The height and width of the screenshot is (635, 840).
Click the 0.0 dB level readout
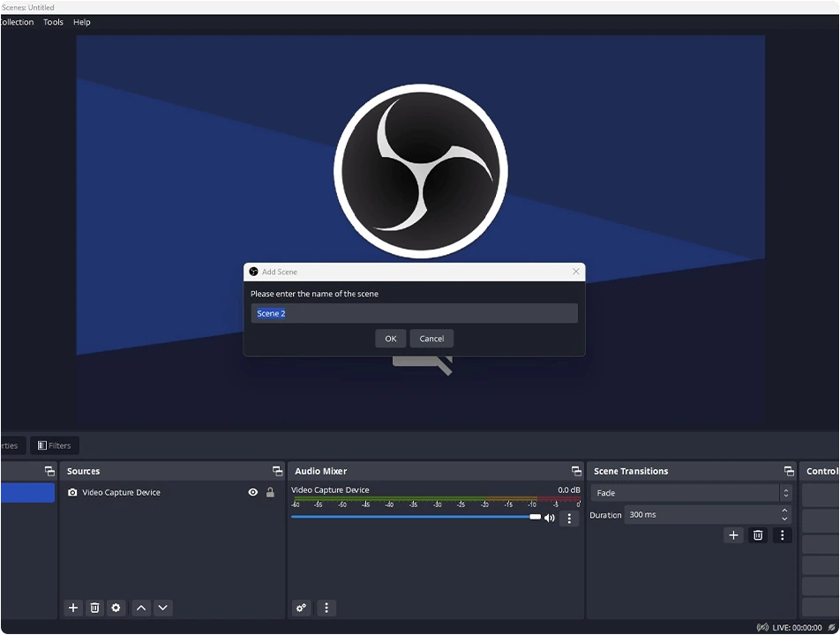point(569,489)
